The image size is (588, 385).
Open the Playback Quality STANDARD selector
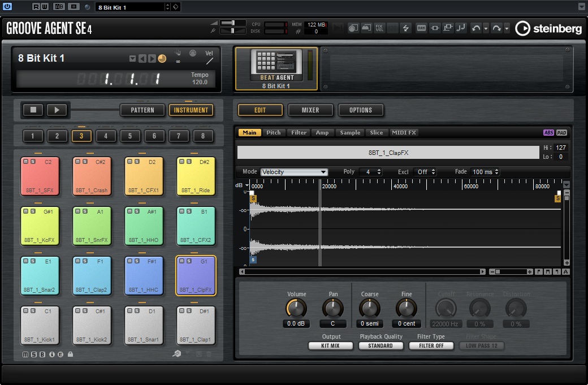click(x=381, y=345)
